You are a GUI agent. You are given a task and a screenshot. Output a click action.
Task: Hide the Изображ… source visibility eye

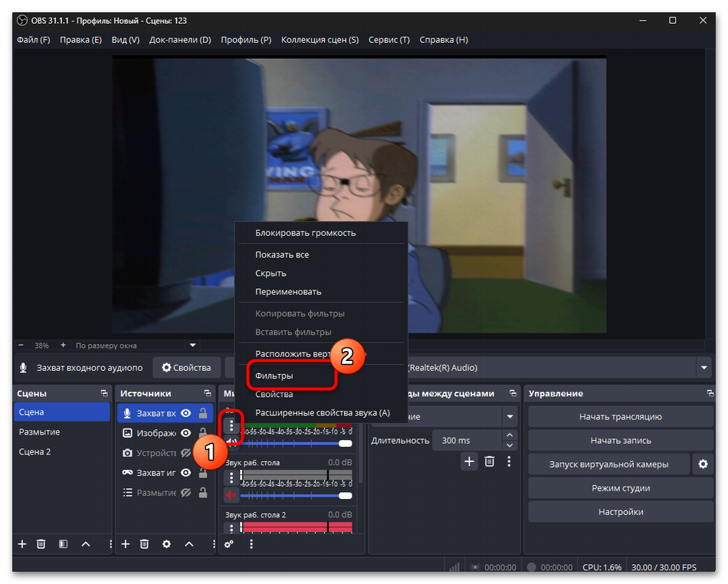click(185, 433)
